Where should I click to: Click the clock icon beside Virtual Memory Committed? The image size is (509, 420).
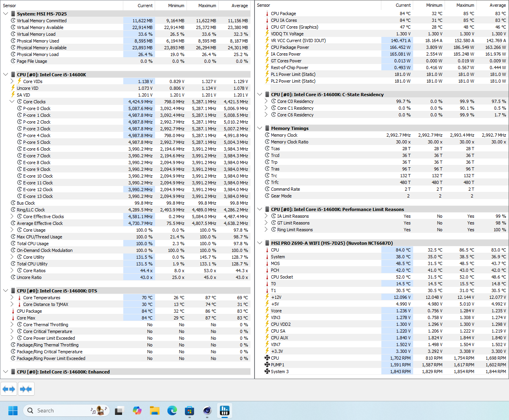pyautogui.click(x=13, y=21)
